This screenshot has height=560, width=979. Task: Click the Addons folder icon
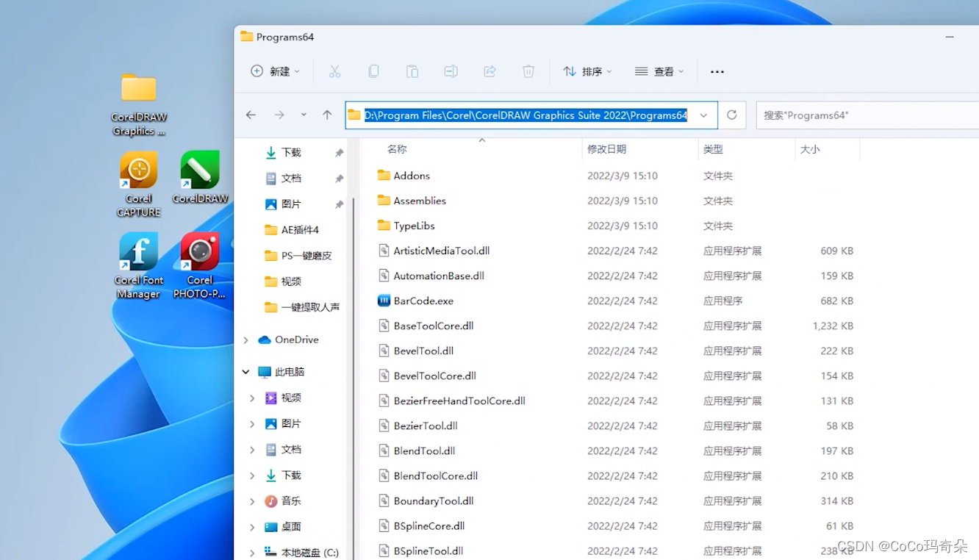click(x=384, y=176)
